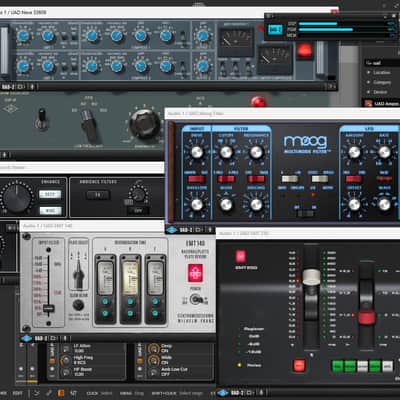Click the Ambience Filters button

coord(97,195)
